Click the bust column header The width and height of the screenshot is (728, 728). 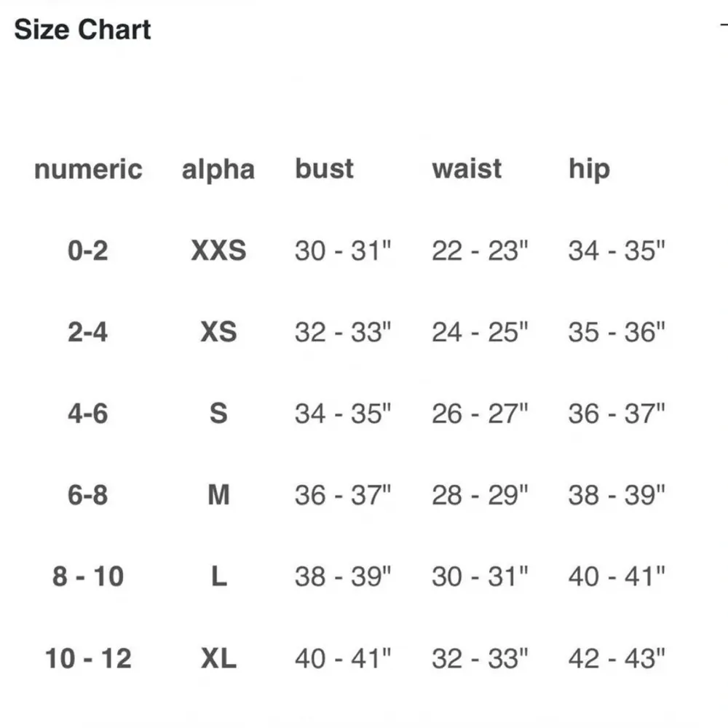pos(324,169)
